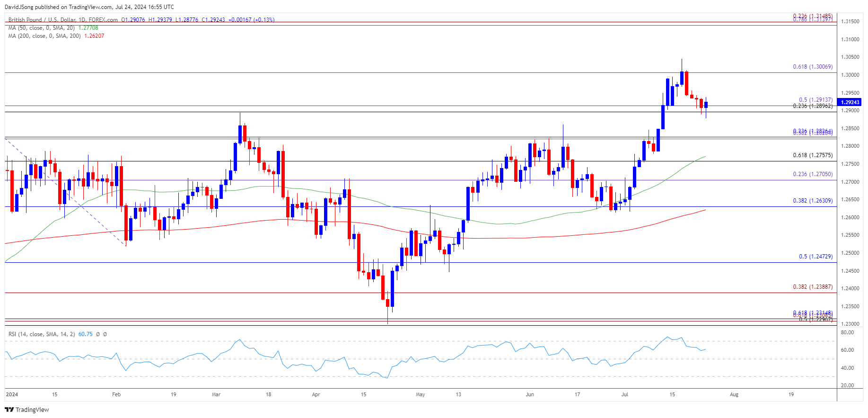868x418 pixels.
Task: Click the Aug date axis label
Action: 734,394
